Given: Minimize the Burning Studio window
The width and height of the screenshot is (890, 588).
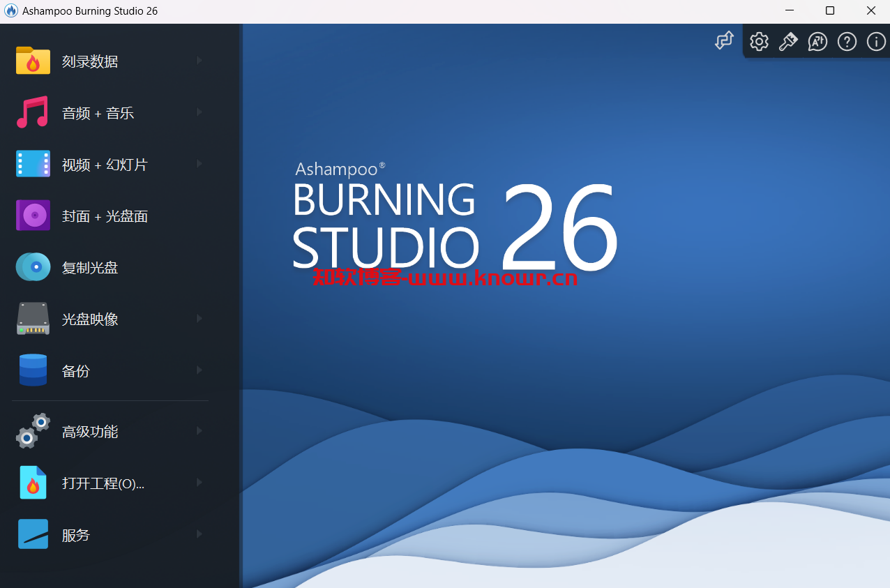Looking at the screenshot, I should [x=790, y=11].
